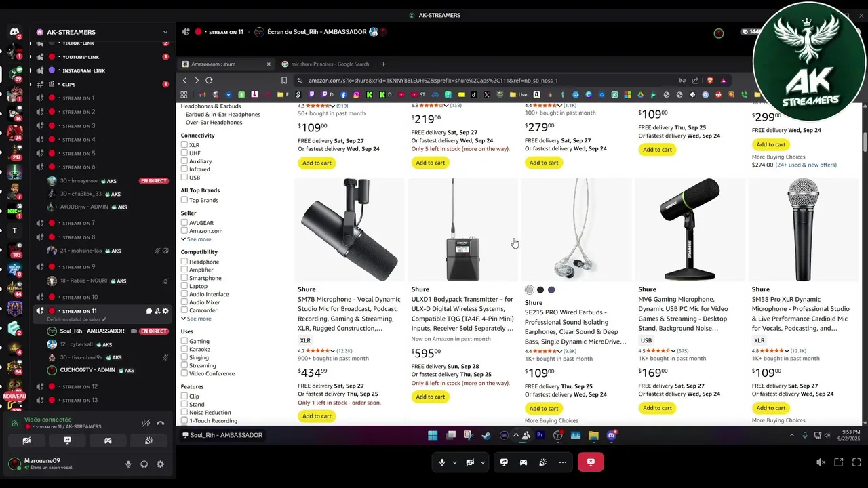Tick the Top Brands checkbox
The height and width of the screenshot is (488, 868).
(x=184, y=200)
